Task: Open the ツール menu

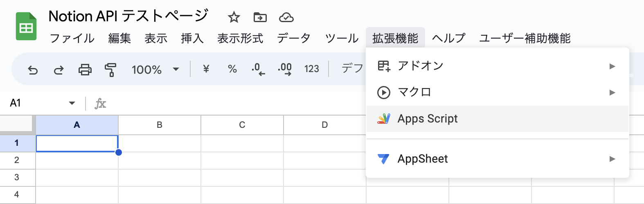Action: pos(342,38)
